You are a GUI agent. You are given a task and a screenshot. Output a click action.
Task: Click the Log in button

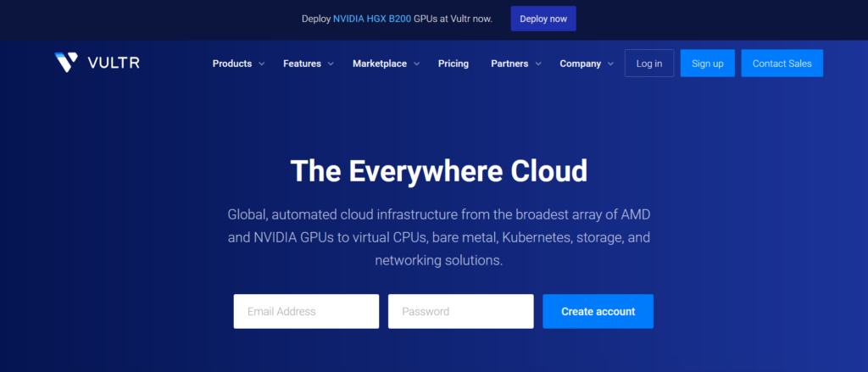pyautogui.click(x=649, y=63)
